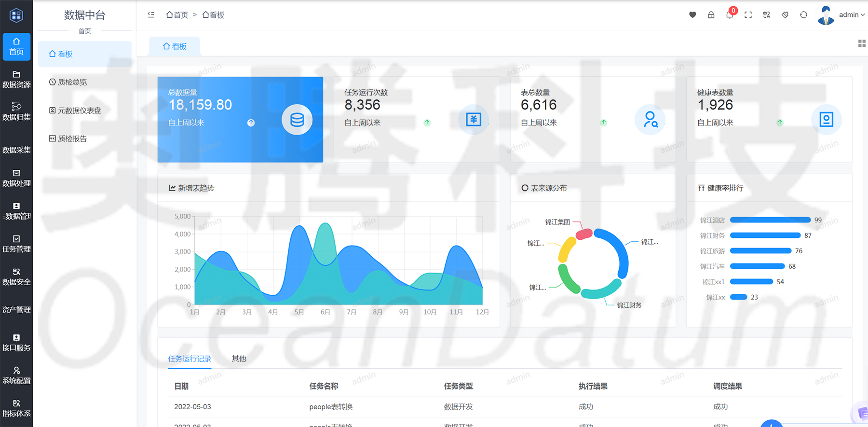The width and height of the screenshot is (868, 427).
Task: Open the admin user dropdown
Action: coord(852,15)
